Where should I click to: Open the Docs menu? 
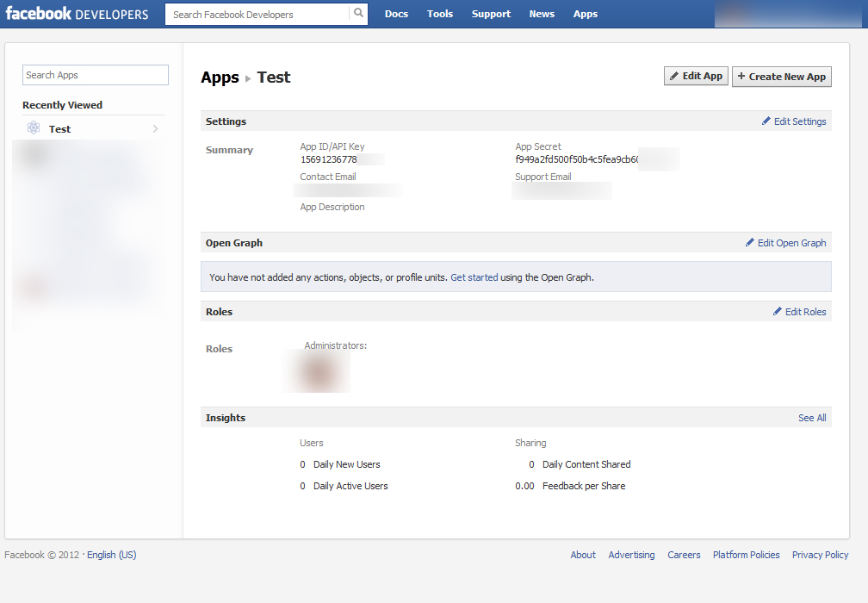[396, 14]
